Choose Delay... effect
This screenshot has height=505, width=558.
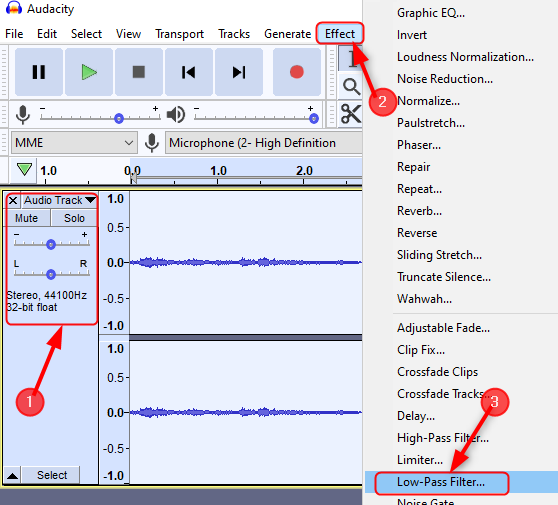pos(416,416)
